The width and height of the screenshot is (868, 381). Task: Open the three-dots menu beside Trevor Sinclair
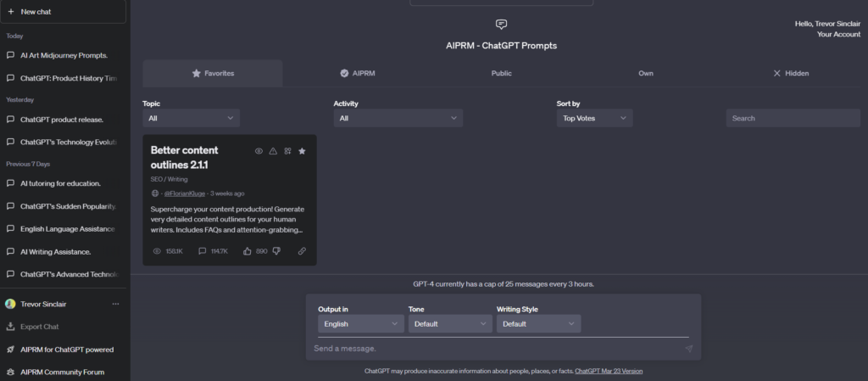pyautogui.click(x=116, y=304)
